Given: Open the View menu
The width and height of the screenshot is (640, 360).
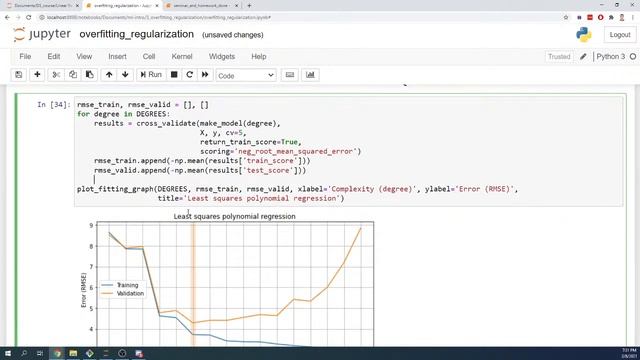Looking at the screenshot, I should (x=84, y=56).
